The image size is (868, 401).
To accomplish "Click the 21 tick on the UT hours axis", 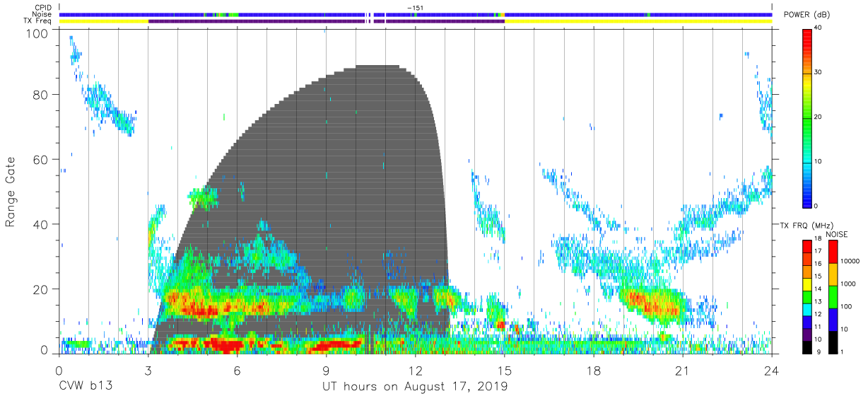I will [683, 370].
